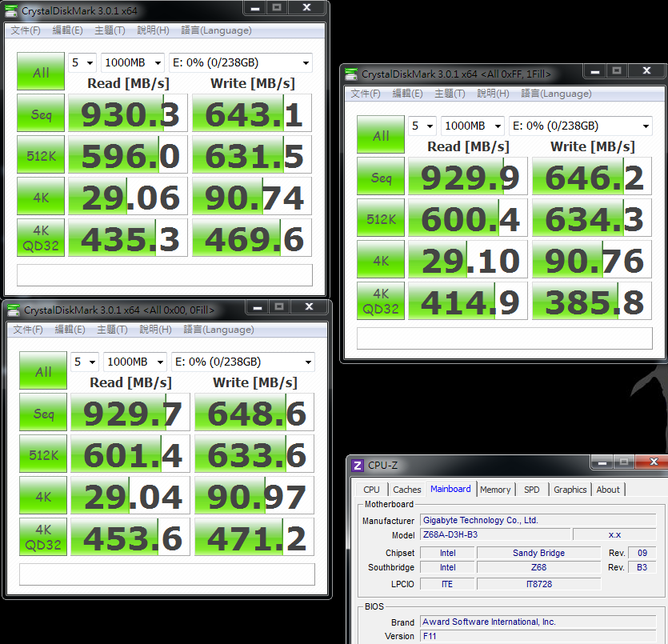The width and height of the screenshot is (668, 644).
Task: Run 4K QD32 test in top-left window
Action: [41, 238]
